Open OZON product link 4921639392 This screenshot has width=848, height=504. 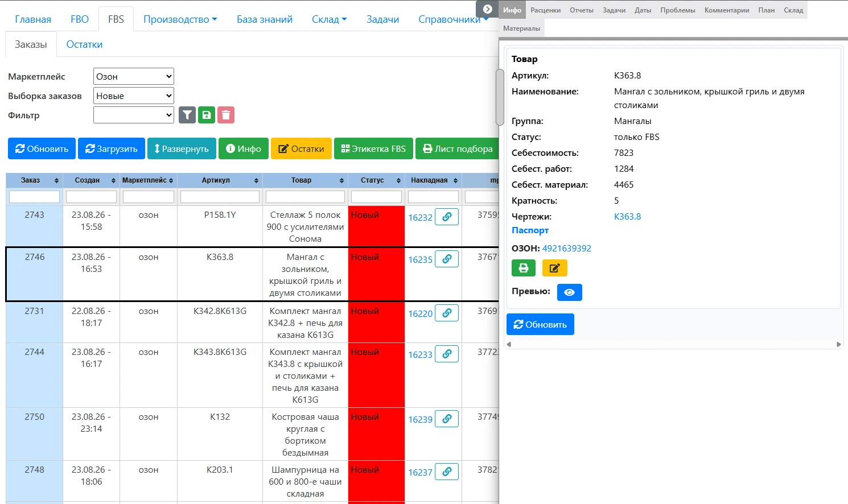567,249
